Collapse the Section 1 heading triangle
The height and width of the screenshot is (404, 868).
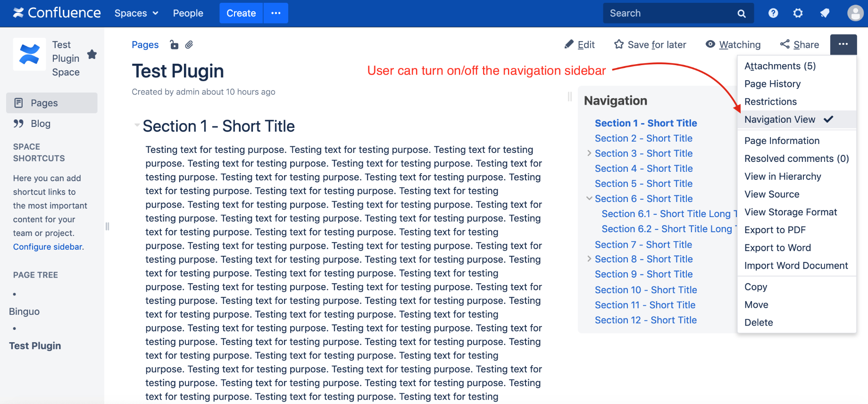click(137, 125)
